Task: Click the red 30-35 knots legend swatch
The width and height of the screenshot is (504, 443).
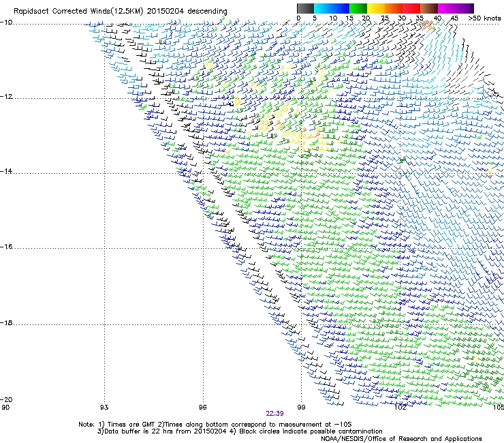Action: point(411,8)
